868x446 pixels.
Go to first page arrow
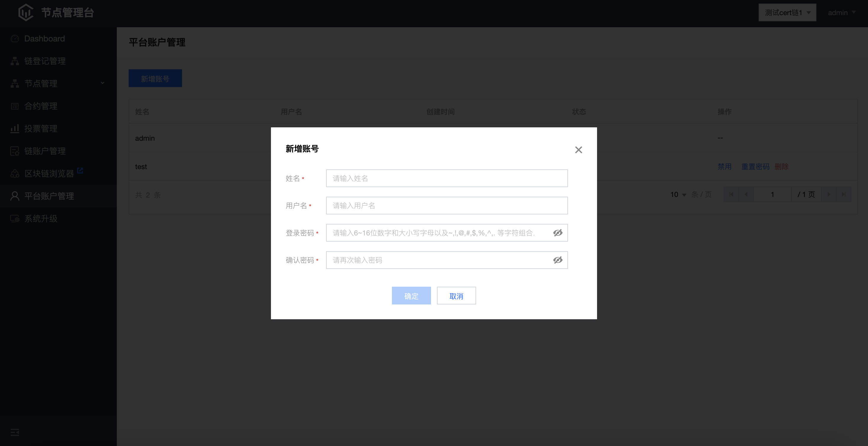tap(731, 195)
